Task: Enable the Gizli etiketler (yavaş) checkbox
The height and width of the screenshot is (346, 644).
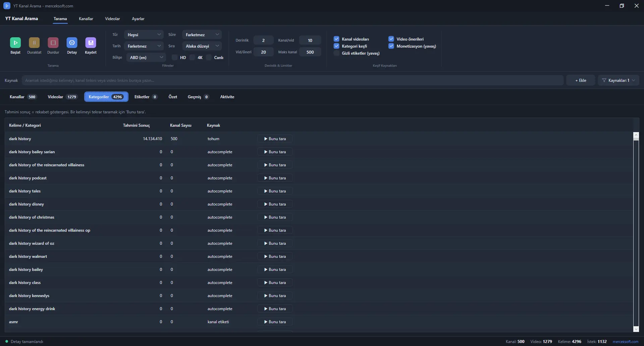Action: (336, 53)
